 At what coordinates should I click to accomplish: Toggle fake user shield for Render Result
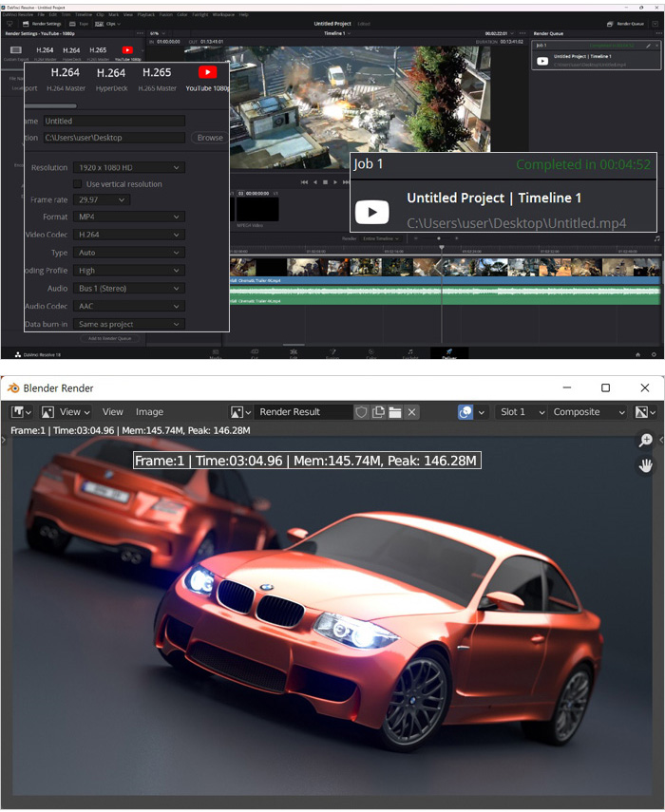362,412
